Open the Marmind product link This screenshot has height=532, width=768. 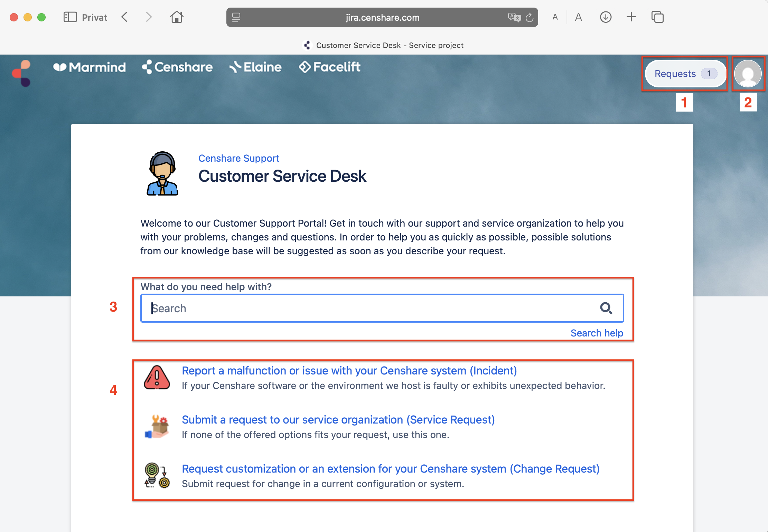(x=90, y=67)
